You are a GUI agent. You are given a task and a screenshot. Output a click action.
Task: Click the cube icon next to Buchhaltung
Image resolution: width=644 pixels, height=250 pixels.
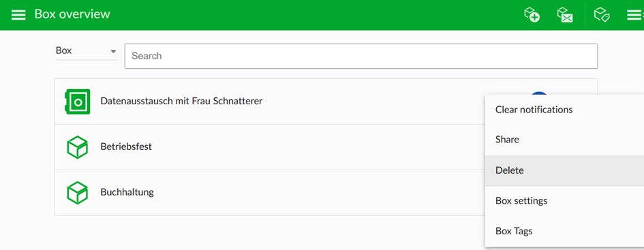[78, 193]
